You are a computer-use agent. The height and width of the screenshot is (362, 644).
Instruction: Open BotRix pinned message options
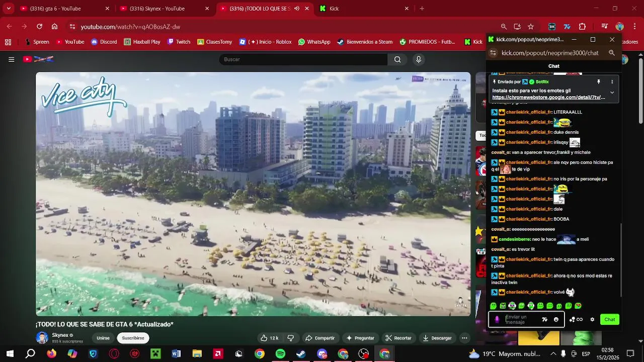click(x=612, y=82)
